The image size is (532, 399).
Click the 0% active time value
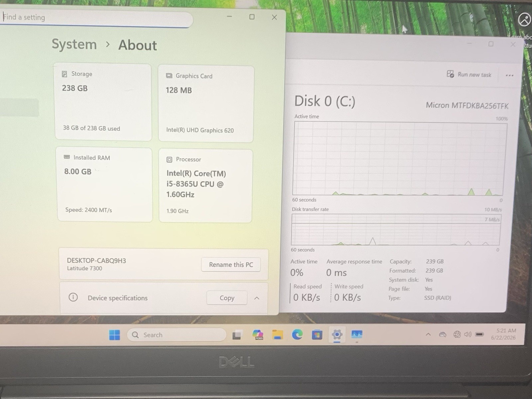click(297, 273)
